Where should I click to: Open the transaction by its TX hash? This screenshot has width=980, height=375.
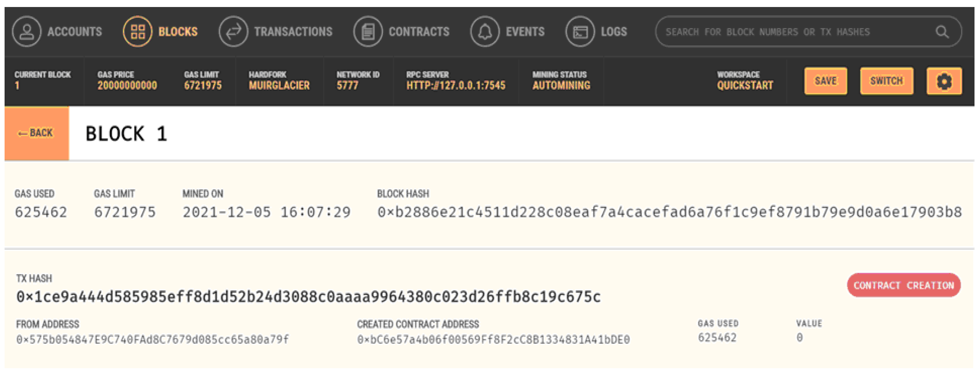308,297
